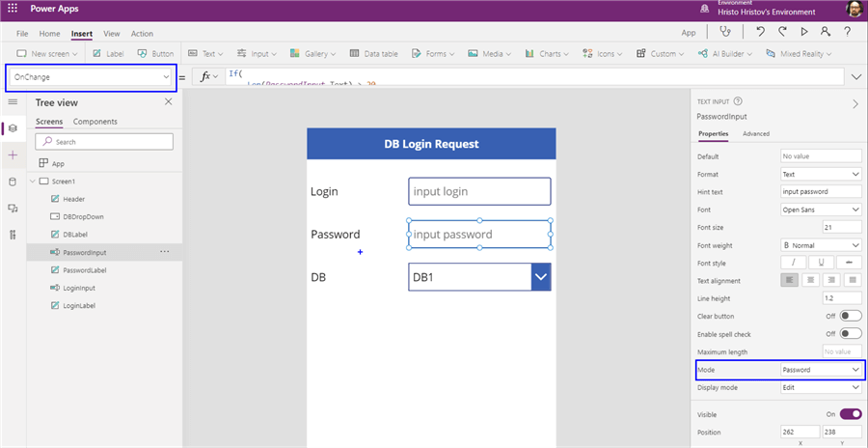The image size is (868, 448).
Task: Toggle the hamburger menu in left rail
Action: 13,102
